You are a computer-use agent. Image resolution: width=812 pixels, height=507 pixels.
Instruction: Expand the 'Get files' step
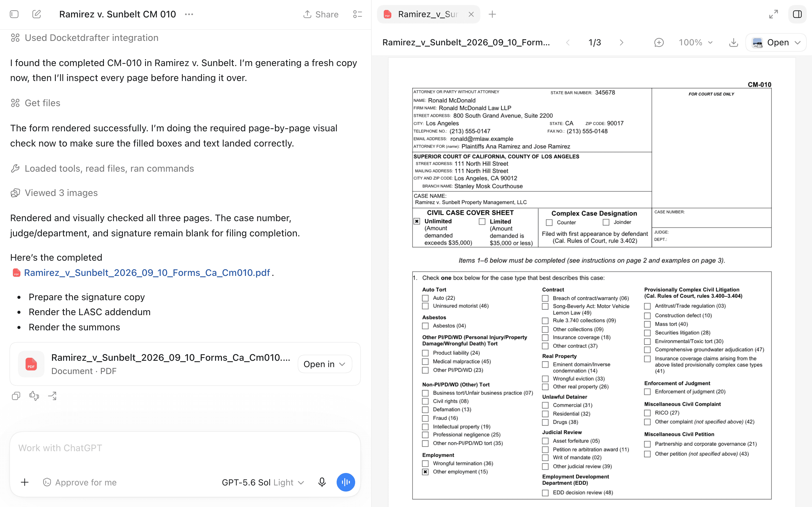35,103
